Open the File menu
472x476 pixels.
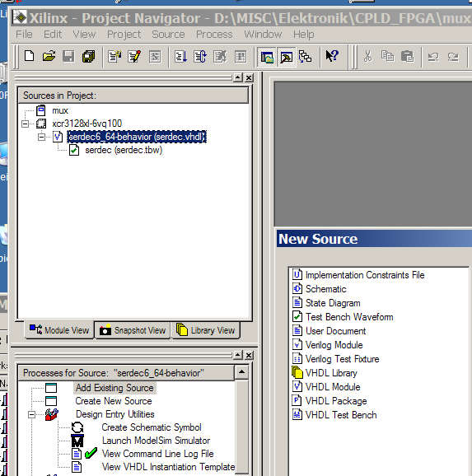(24, 35)
